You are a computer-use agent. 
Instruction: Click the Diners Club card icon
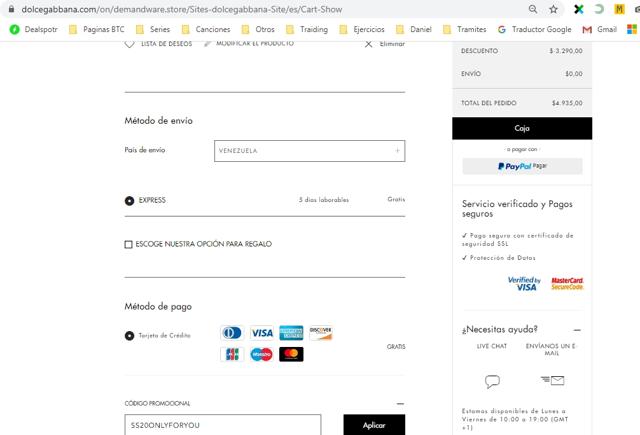232,333
